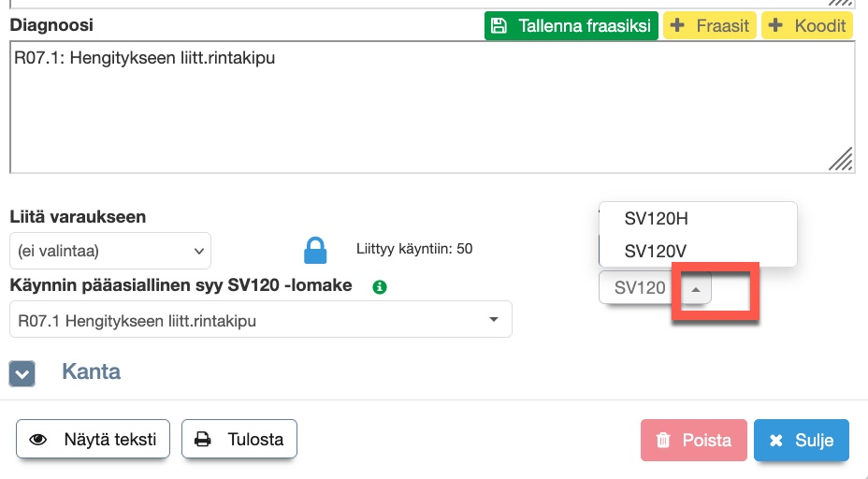Toggle the blue padlock icon
868x479 pixels.
[316, 250]
